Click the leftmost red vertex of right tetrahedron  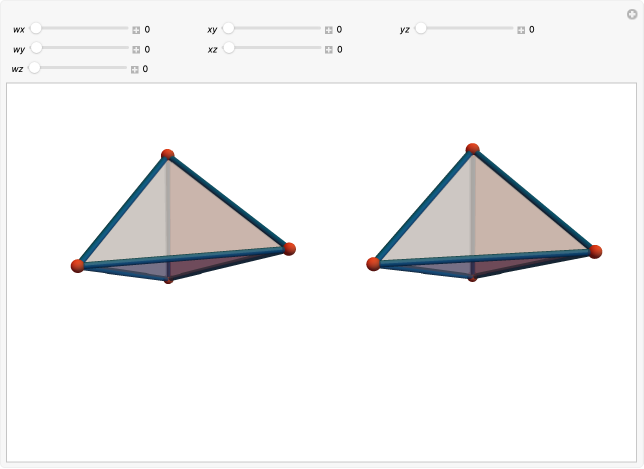point(374,264)
